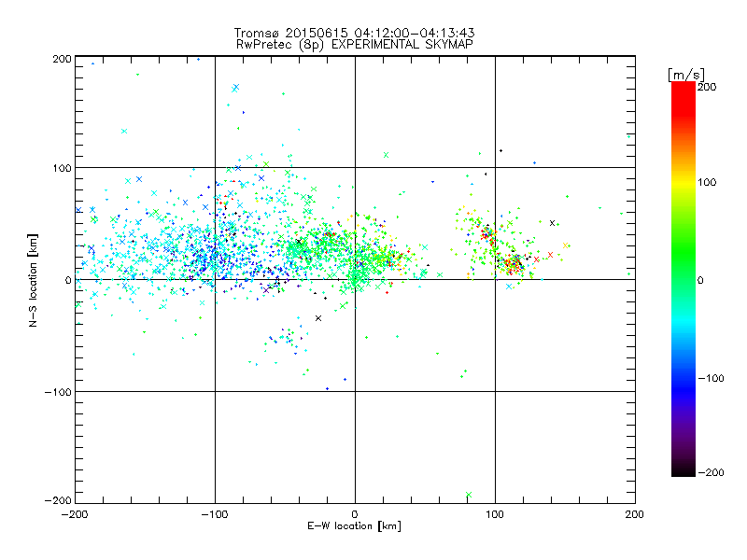Click the y-axis tick label 200

tap(62, 59)
